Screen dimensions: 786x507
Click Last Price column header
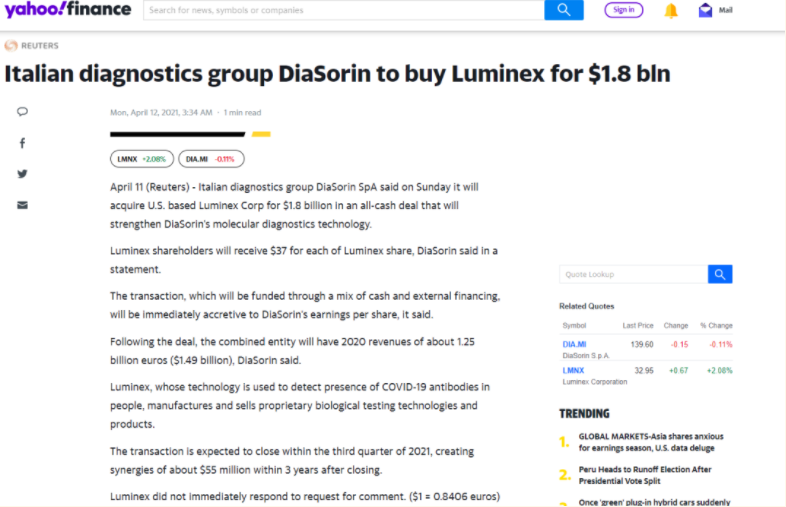point(638,325)
